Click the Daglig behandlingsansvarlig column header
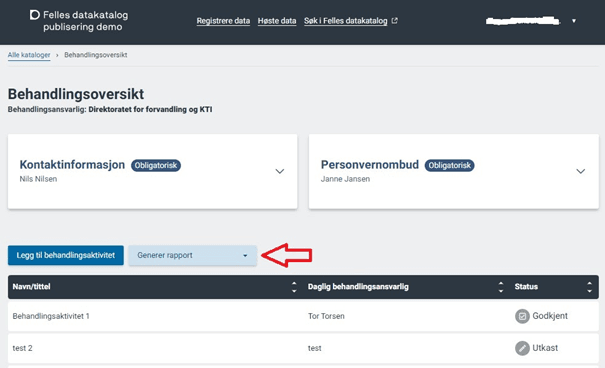This screenshot has height=368, width=605. 358,287
